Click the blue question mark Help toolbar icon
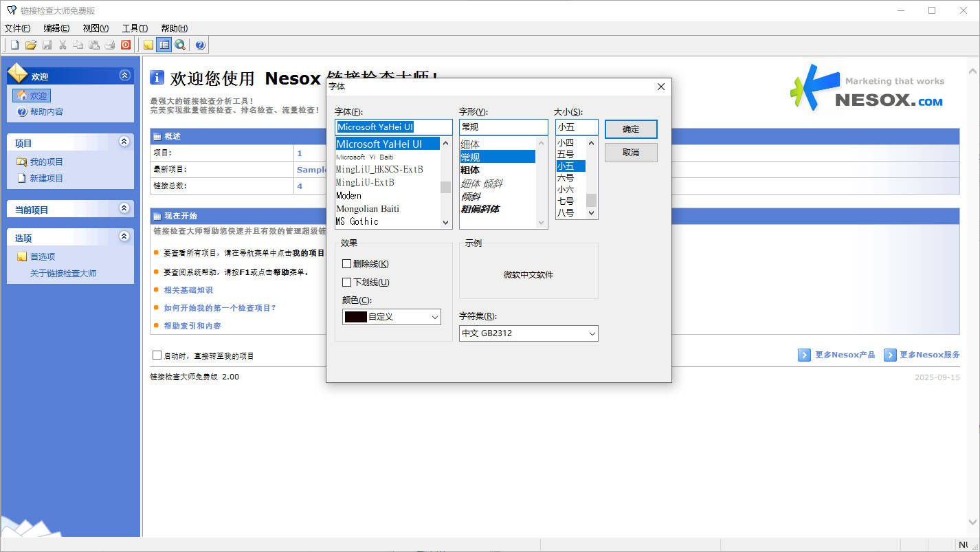Viewport: 980px width, 552px height. (x=200, y=45)
